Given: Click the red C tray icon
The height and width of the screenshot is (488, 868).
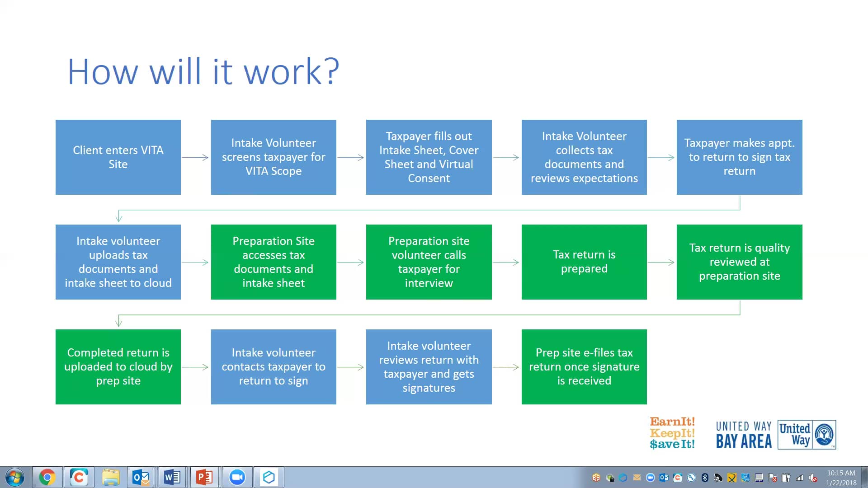Looking at the screenshot, I should pos(678,478).
